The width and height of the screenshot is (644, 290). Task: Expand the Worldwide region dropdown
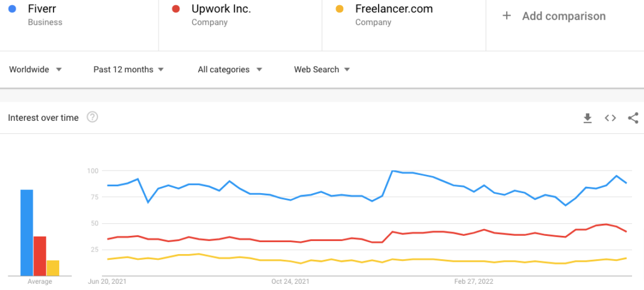tap(35, 69)
